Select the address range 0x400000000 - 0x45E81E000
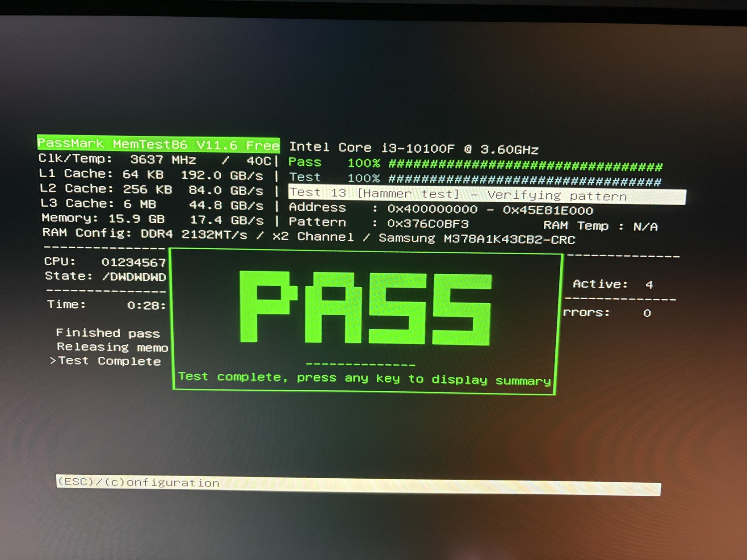747x560 pixels. point(490,209)
